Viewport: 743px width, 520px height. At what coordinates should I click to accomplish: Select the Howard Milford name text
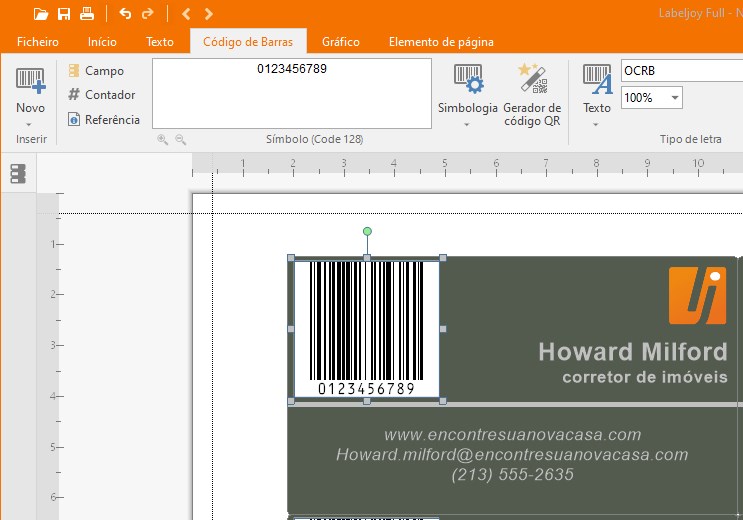pos(633,352)
